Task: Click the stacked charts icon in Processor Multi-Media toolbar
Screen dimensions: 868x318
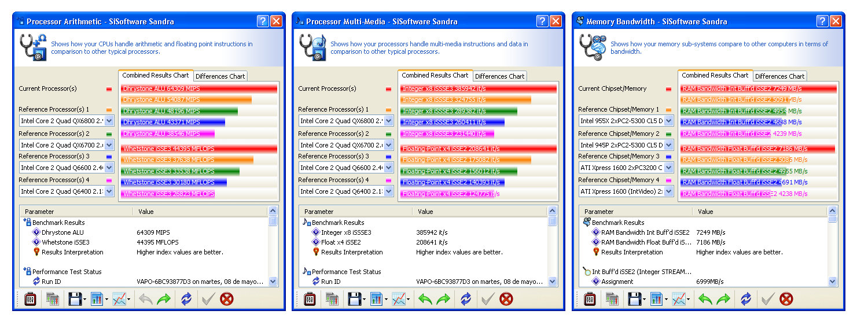Action: [332, 299]
